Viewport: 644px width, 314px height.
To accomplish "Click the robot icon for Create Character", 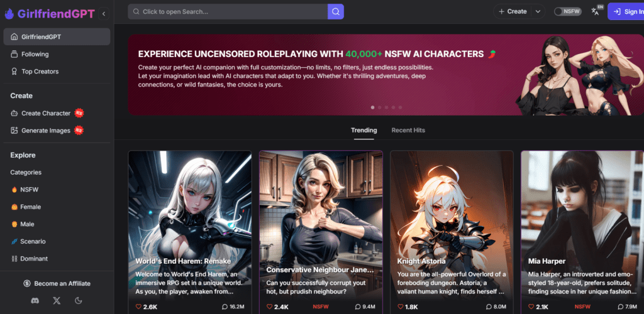I will click(14, 113).
